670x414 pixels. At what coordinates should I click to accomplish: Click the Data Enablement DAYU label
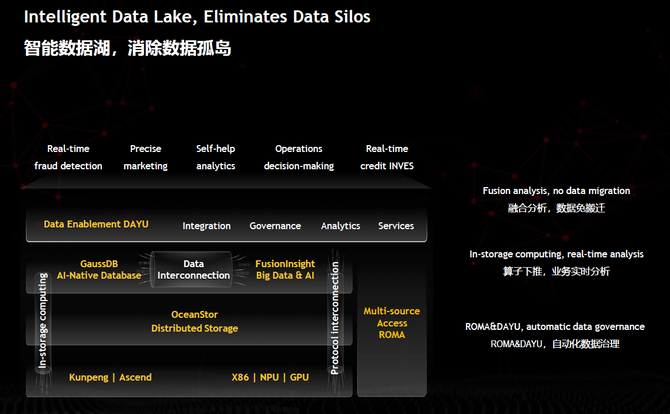[96, 224]
